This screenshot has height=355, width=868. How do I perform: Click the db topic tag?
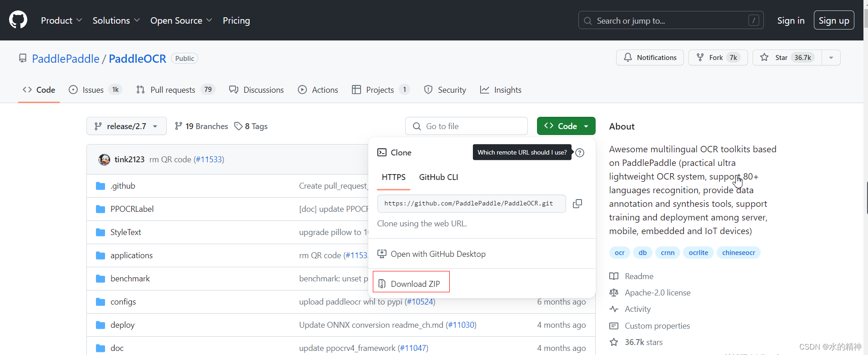(642, 252)
